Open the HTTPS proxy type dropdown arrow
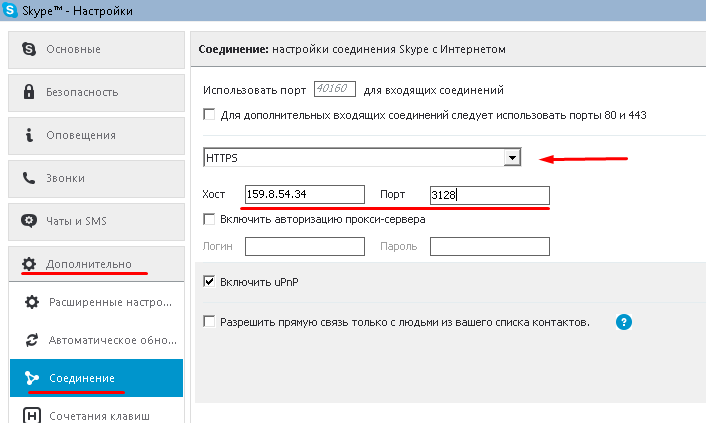The width and height of the screenshot is (706, 423). click(512, 158)
